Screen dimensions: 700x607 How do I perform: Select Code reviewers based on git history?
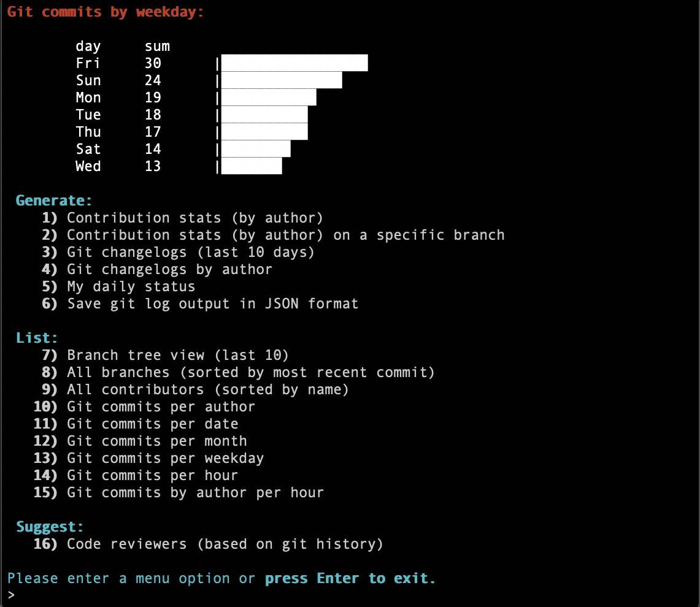[x=225, y=544]
